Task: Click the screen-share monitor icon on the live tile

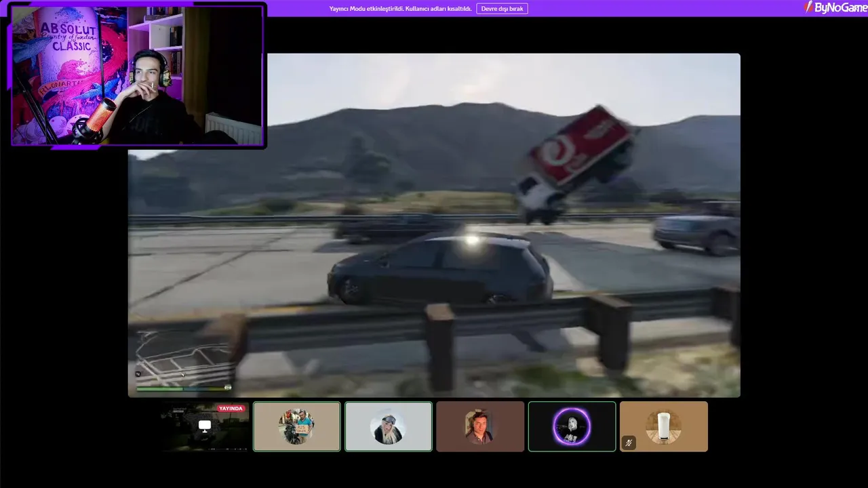Action: (x=205, y=426)
